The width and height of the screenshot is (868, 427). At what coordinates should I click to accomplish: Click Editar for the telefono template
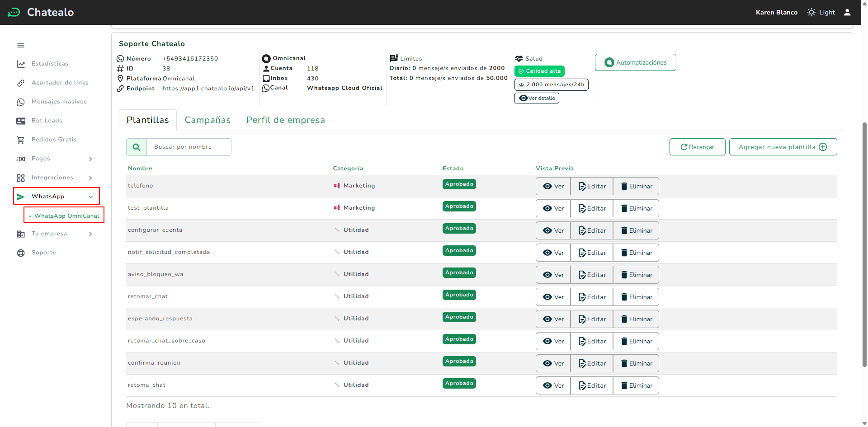point(592,186)
